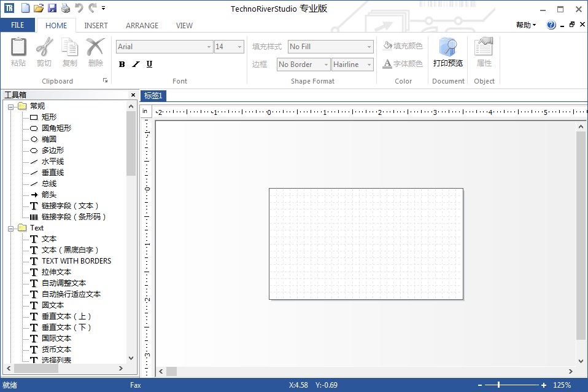Open Print Preview (打印预览)

(448, 52)
